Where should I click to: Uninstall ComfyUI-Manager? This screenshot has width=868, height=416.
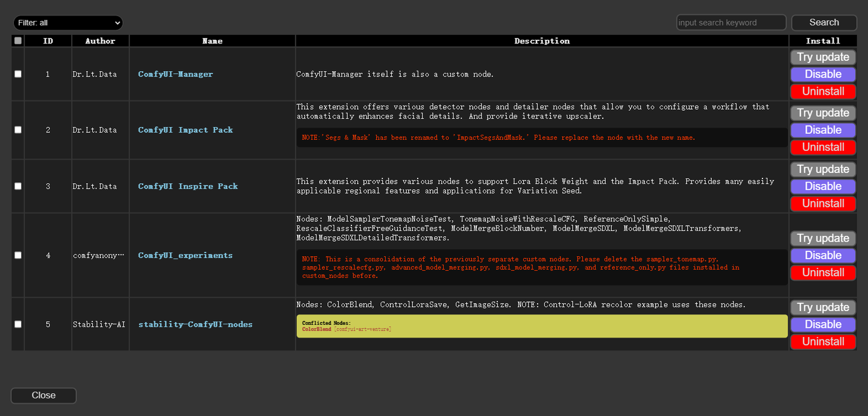point(823,92)
